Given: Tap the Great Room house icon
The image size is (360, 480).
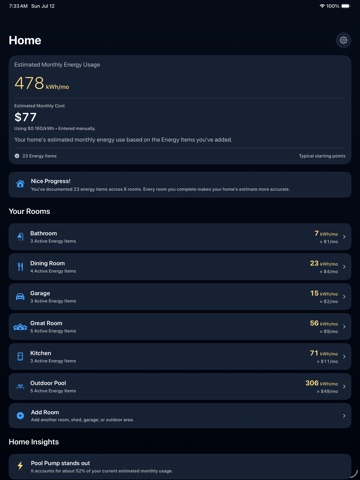Looking at the screenshot, I should coord(20,327).
